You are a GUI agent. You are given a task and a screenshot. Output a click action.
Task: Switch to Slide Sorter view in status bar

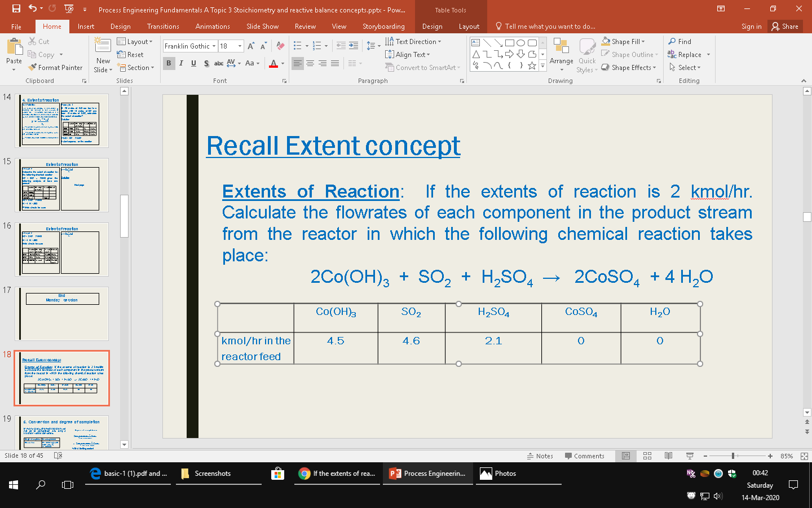[x=647, y=456]
